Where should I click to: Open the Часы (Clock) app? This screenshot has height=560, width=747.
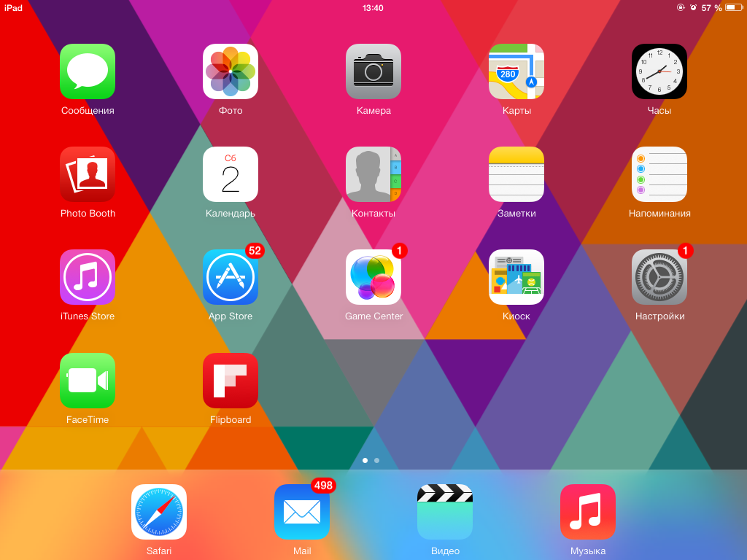659,71
